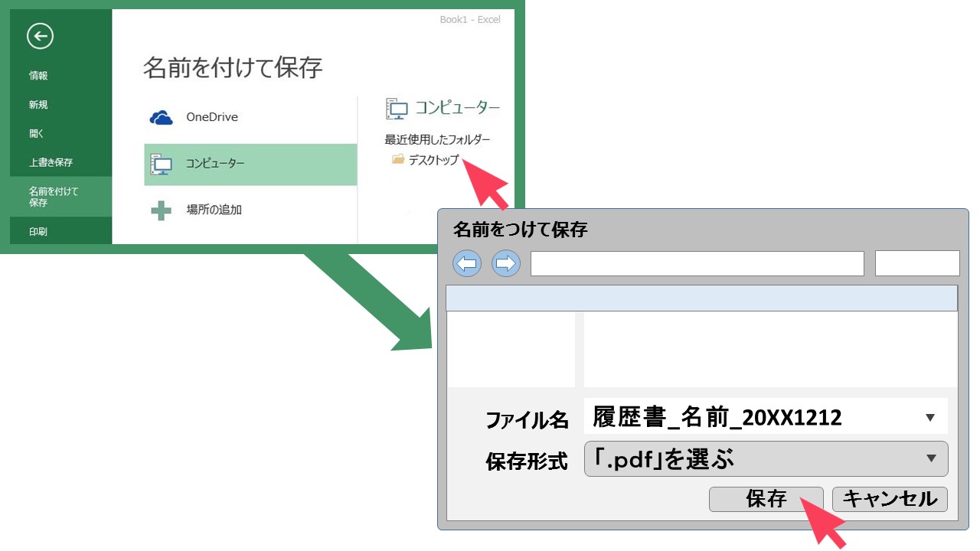This screenshot has width=980, height=551.
Task: Click the forward arrow in the save dialog
Action: tap(506, 264)
